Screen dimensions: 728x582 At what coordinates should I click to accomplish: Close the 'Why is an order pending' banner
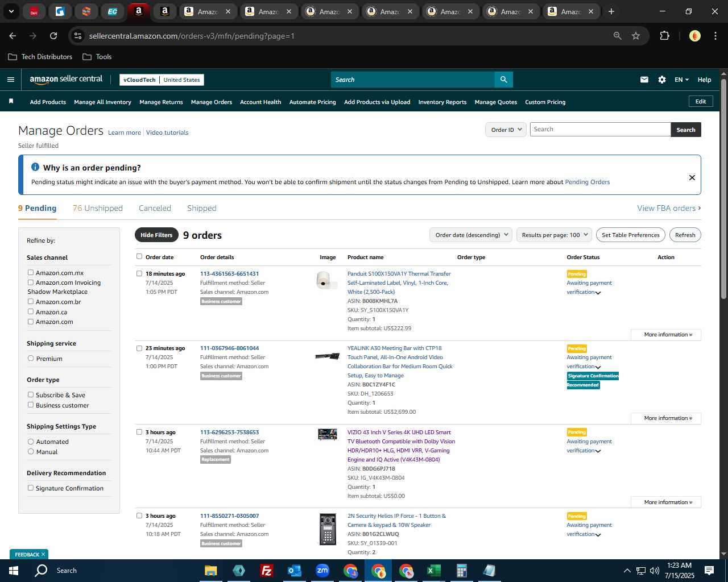coord(692,177)
